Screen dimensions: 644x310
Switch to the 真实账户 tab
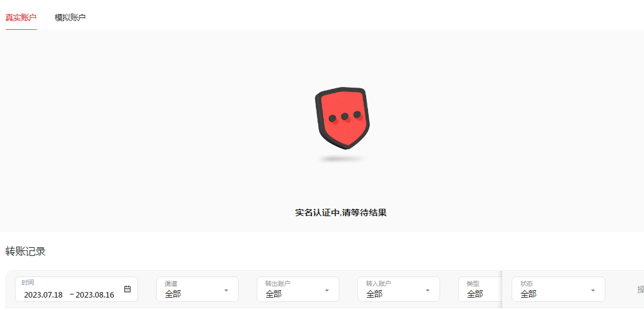[x=21, y=17]
